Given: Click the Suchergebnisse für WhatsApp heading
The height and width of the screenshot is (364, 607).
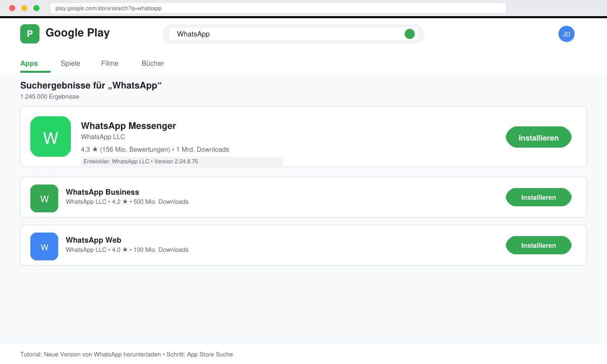Looking at the screenshot, I should pyautogui.click(x=91, y=85).
